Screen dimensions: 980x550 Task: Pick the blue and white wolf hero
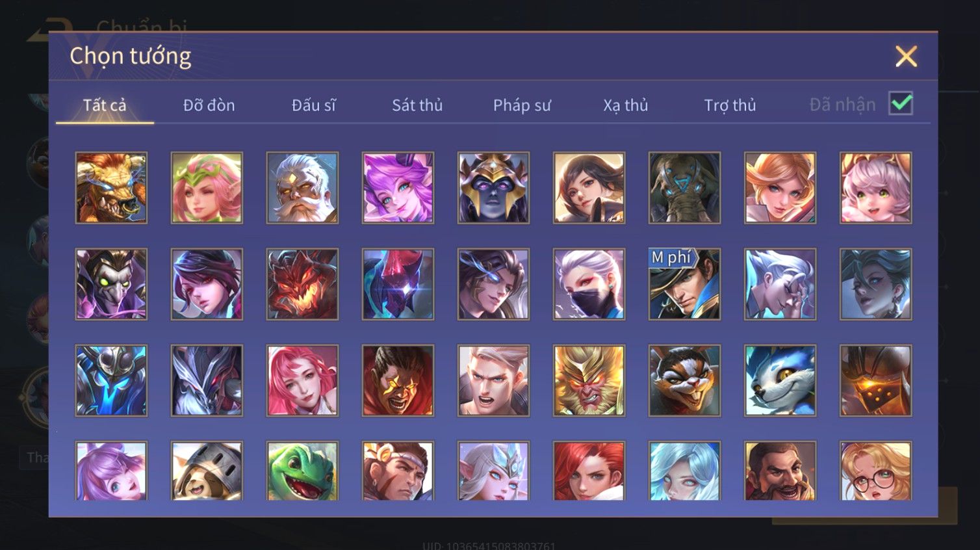780,380
